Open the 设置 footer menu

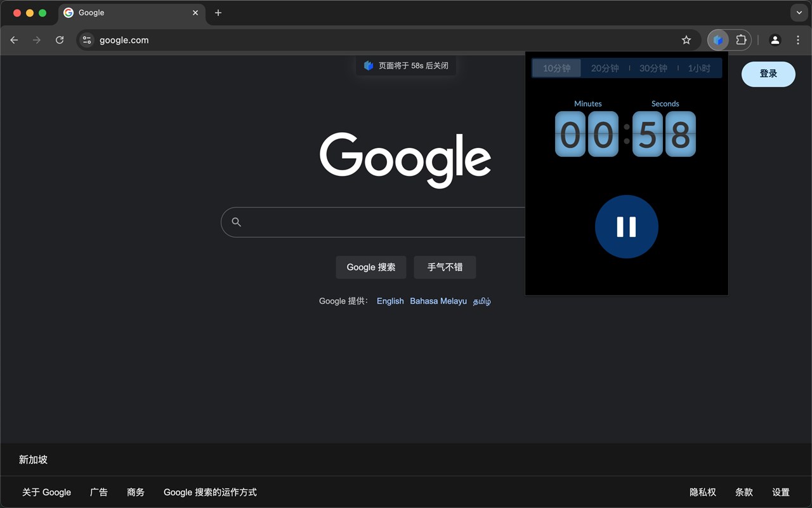781,492
